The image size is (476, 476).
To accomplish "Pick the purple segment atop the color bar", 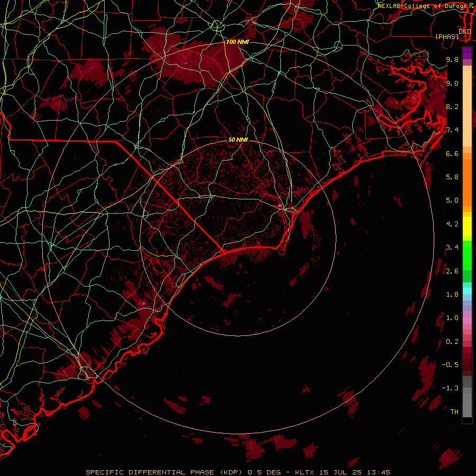I will coord(467,53).
